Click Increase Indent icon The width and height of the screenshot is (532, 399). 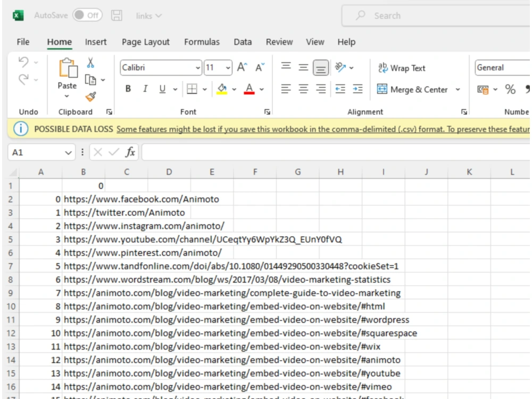tap(358, 89)
